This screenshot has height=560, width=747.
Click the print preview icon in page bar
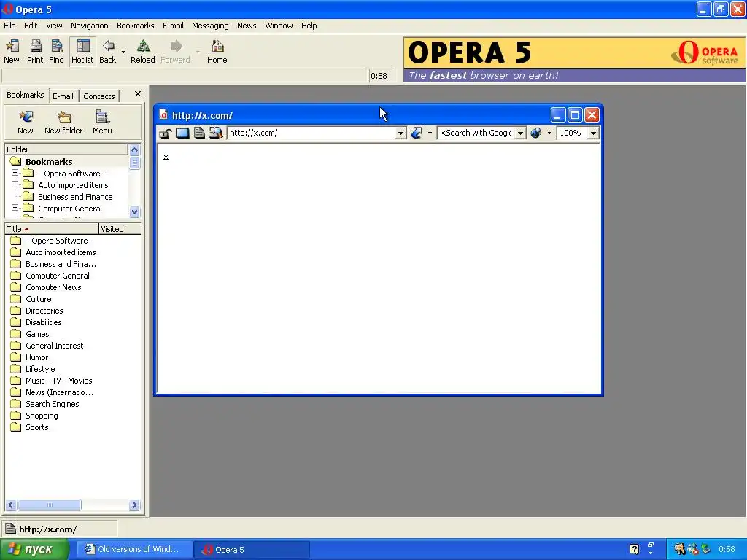(x=216, y=133)
